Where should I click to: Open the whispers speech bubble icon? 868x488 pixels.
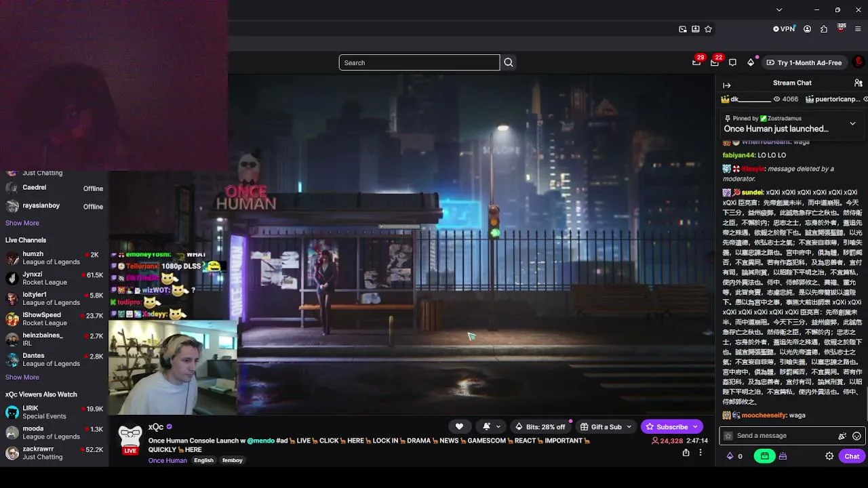tap(732, 62)
